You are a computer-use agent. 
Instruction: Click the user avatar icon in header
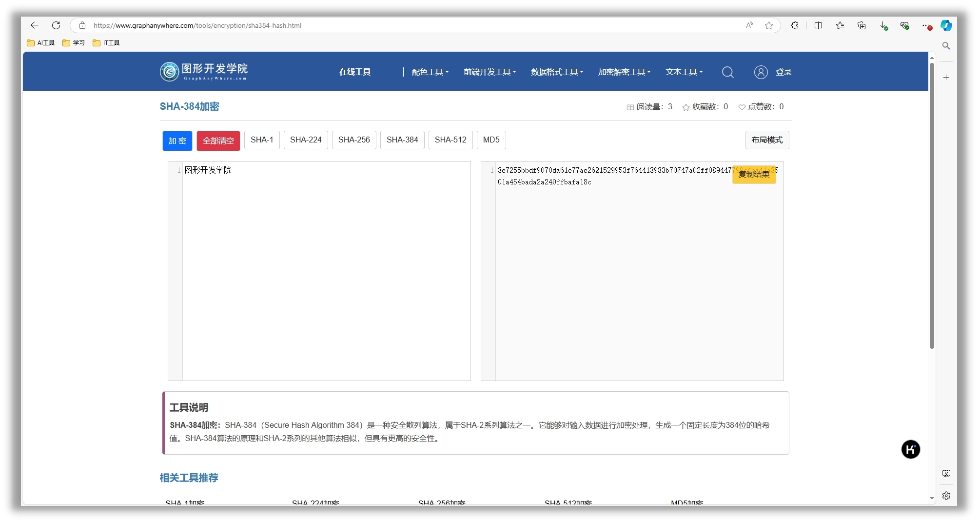point(761,72)
